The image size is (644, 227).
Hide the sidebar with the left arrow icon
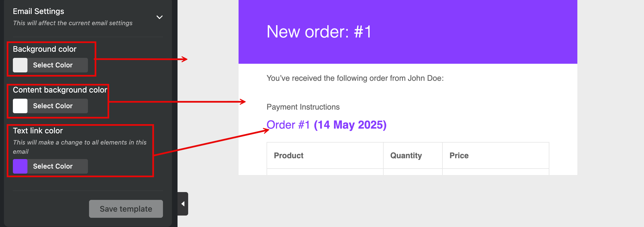pos(183,204)
